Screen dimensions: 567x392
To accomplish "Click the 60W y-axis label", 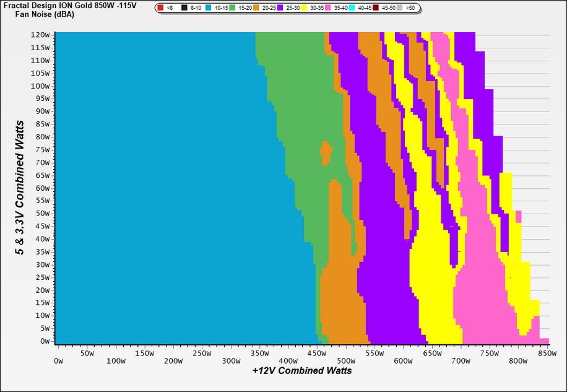I will [x=42, y=188].
